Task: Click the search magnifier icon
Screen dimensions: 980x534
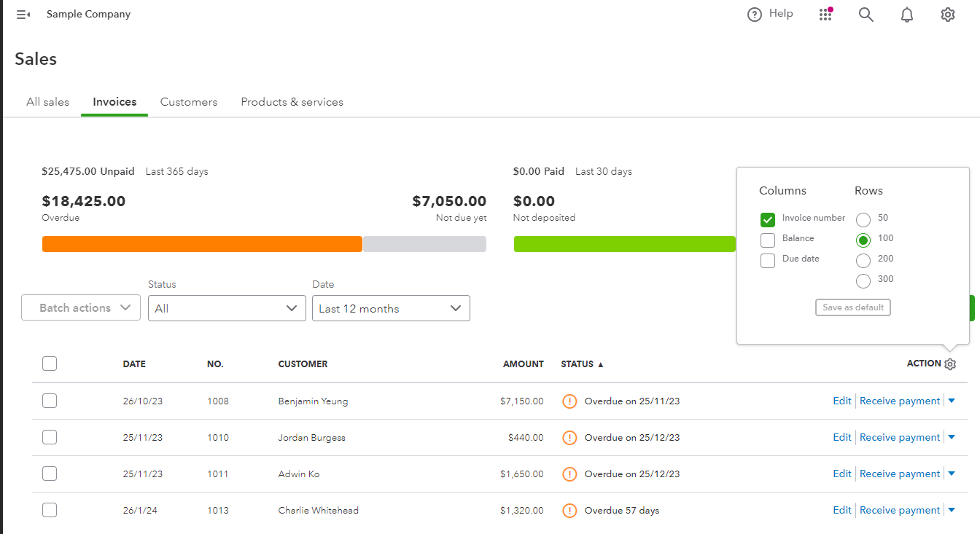Action: click(x=866, y=14)
